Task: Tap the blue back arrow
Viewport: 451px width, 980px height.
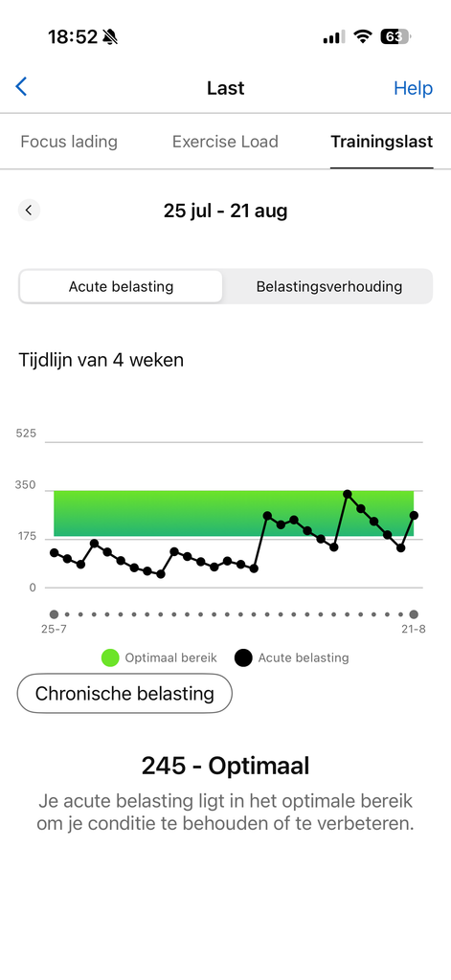Action: [x=21, y=87]
